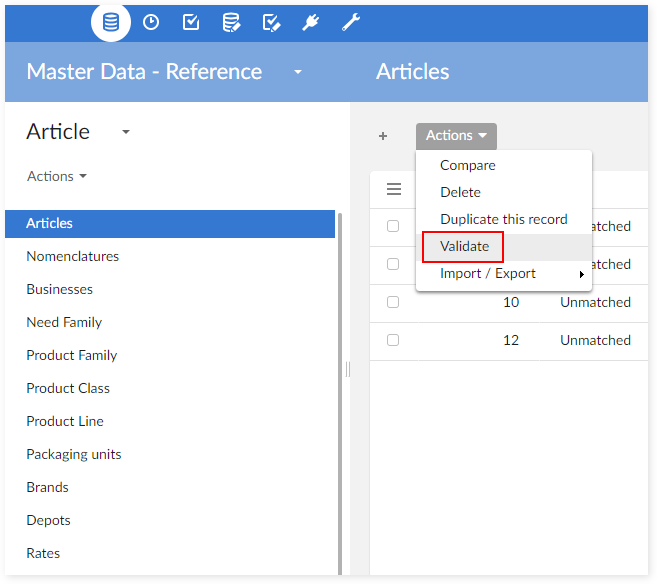The width and height of the screenshot is (657, 584).
Task: Click Unmatched in the row 12
Action: click(x=595, y=340)
